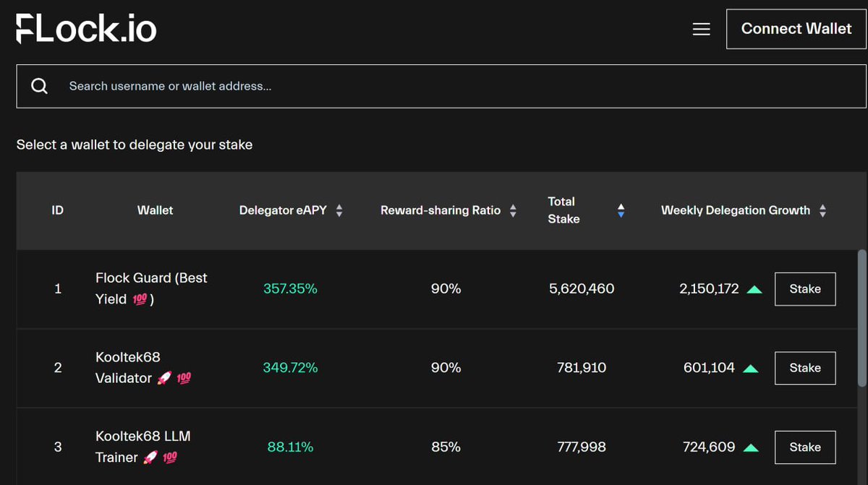The image size is (868, 485).
Task: Click the green up arrow beside 2,150,172
Action: (754, 289)
